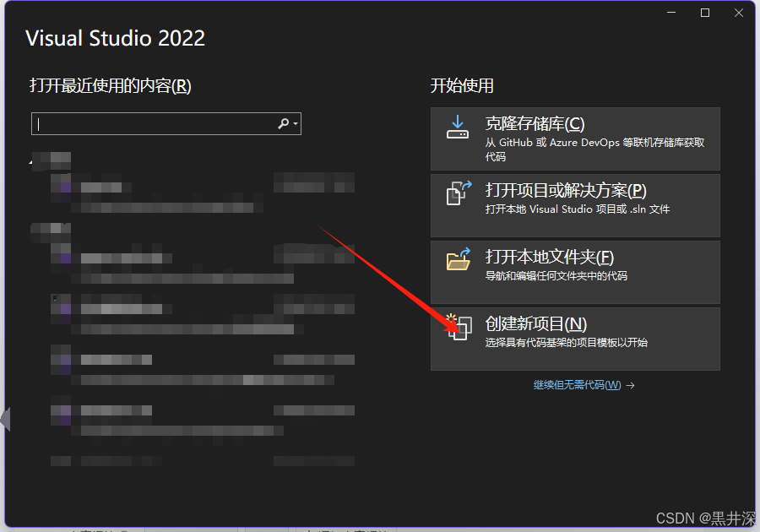This screenshot has width=760, height=532.
Task: Start with 创建新项目(N)
Action: tap(536, 323)
